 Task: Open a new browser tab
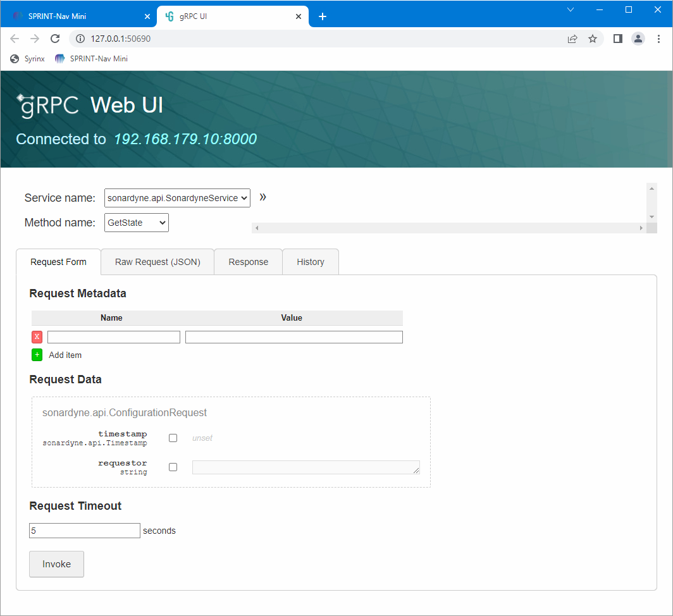click(323, 16)
